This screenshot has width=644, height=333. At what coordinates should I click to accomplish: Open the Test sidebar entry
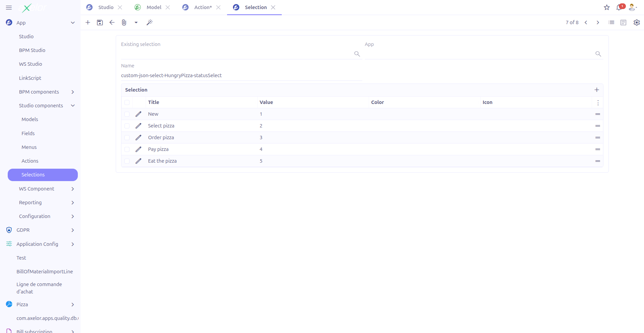(21, 258)
